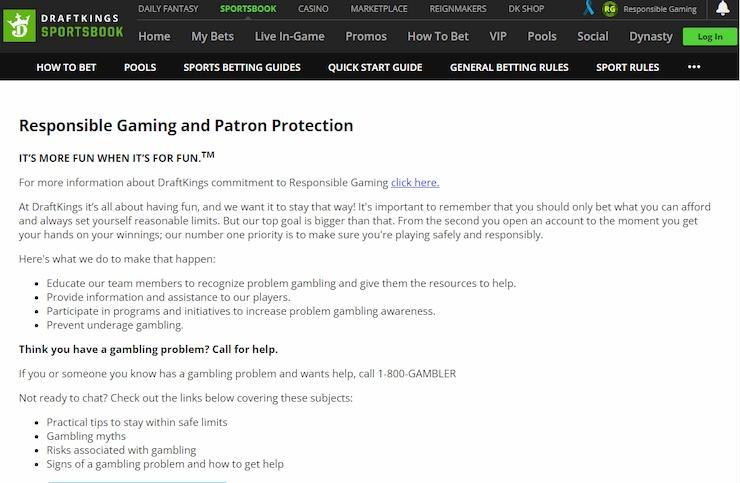Go to the Home menu item

[x=154, y=36]
